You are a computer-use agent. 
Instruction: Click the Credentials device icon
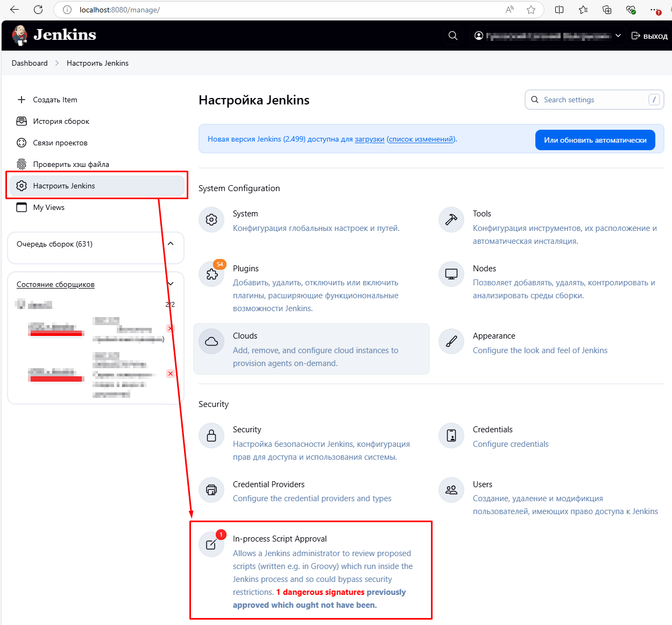(x=451, y=436)
